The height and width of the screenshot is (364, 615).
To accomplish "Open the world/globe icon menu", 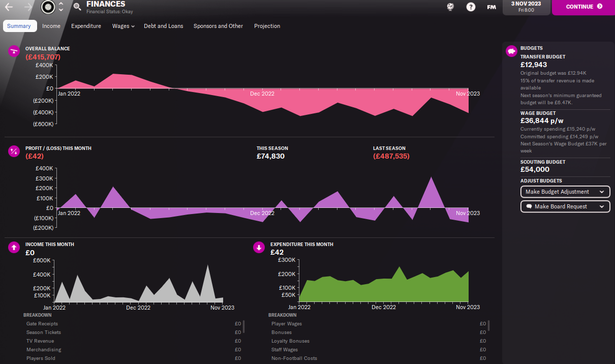I will [450, 7].
